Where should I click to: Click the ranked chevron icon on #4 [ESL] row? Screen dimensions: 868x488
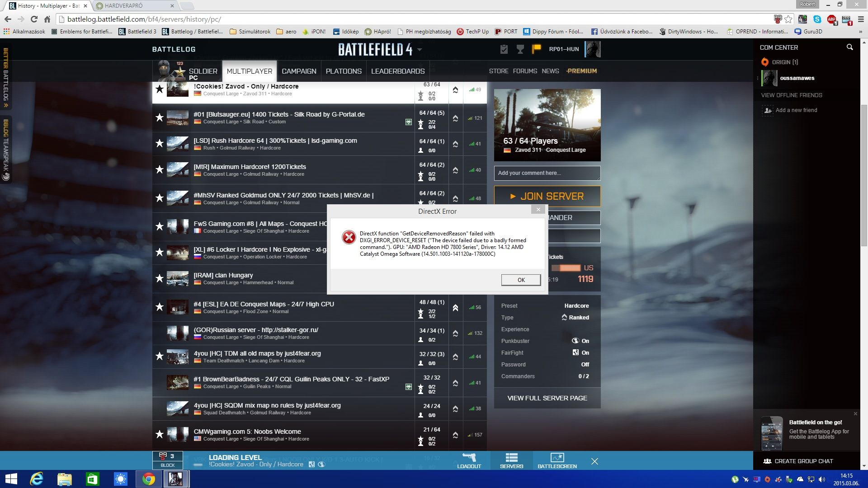(x=455, y=308)
